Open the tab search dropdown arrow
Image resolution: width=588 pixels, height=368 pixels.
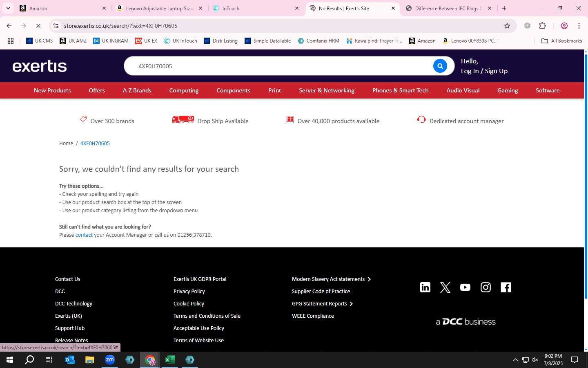point(8,8)
